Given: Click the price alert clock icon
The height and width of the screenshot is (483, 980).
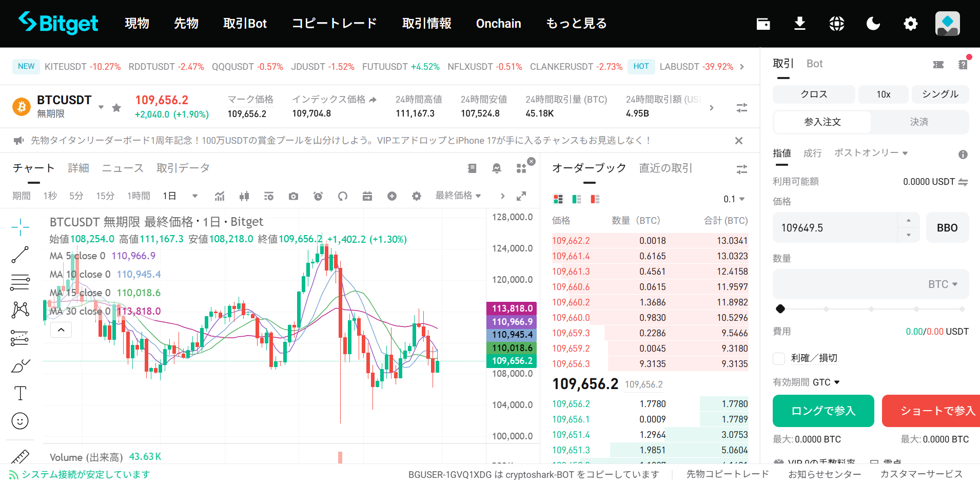Looking at the screenshot, I should tap(318, 196).
